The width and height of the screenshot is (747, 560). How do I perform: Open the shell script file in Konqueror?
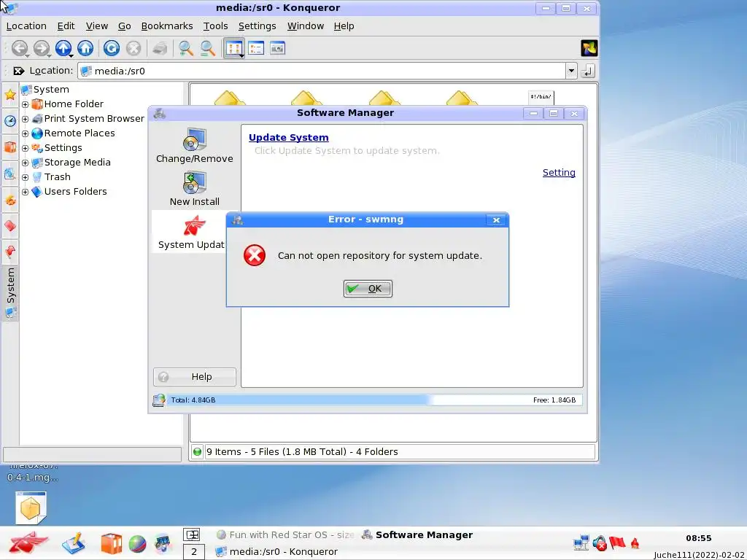point(541,98)
